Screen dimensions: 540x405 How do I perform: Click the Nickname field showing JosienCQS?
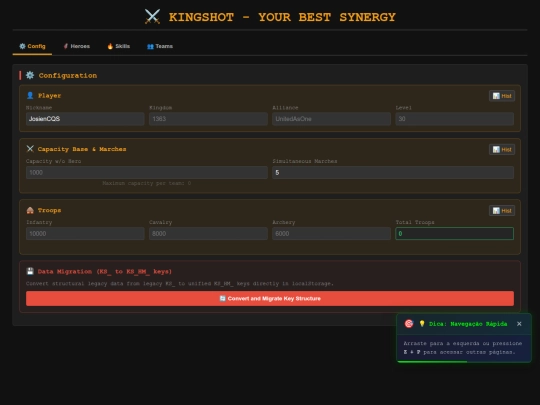click(85, 119)
